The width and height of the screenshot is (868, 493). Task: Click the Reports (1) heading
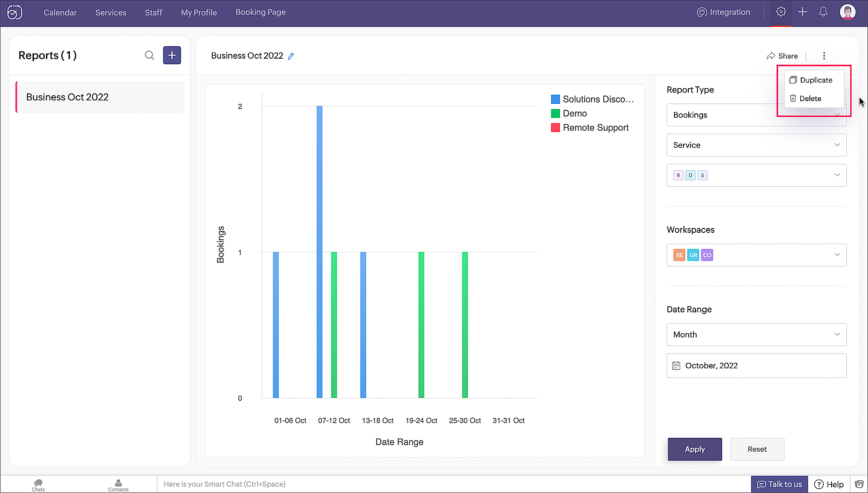coord(47,56)
